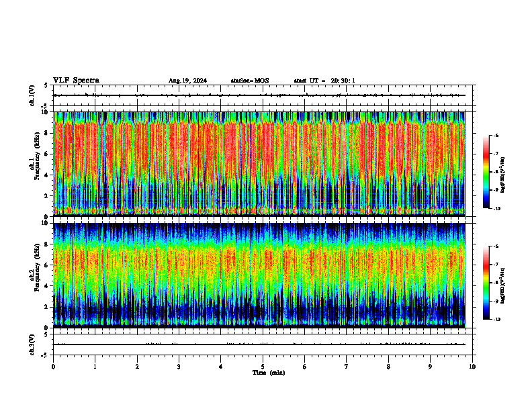532x411 pixels.
Task: Click the ch.2 spectrogram panel
Action: click(x=259, y=275)
